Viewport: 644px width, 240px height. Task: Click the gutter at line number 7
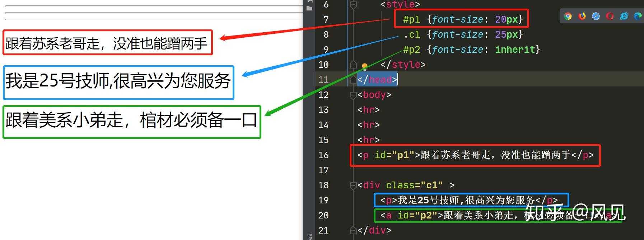tap(326, 19)
